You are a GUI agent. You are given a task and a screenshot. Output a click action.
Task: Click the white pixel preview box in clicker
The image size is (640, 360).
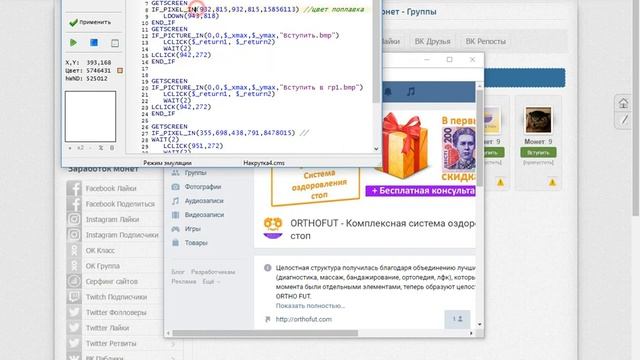click(x=90, y=116)
